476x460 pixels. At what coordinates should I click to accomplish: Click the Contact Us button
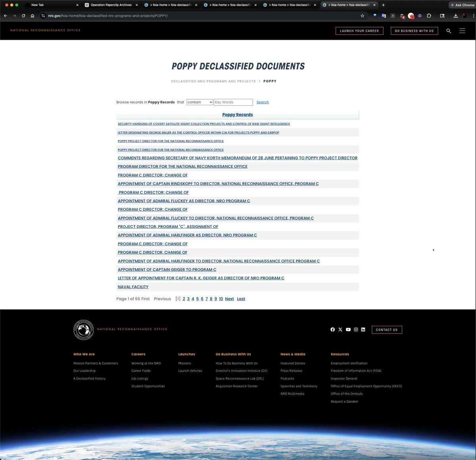[x=387, y=330]
